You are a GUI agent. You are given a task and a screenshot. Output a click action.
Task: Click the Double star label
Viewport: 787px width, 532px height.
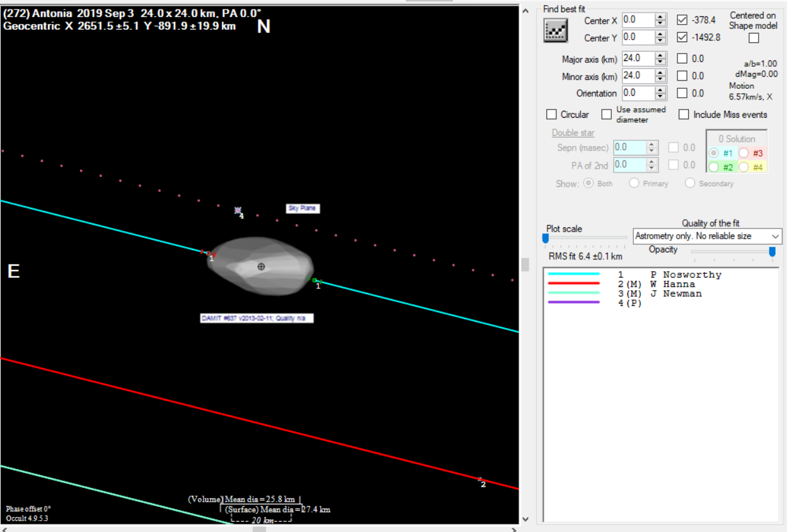[573, 133]
